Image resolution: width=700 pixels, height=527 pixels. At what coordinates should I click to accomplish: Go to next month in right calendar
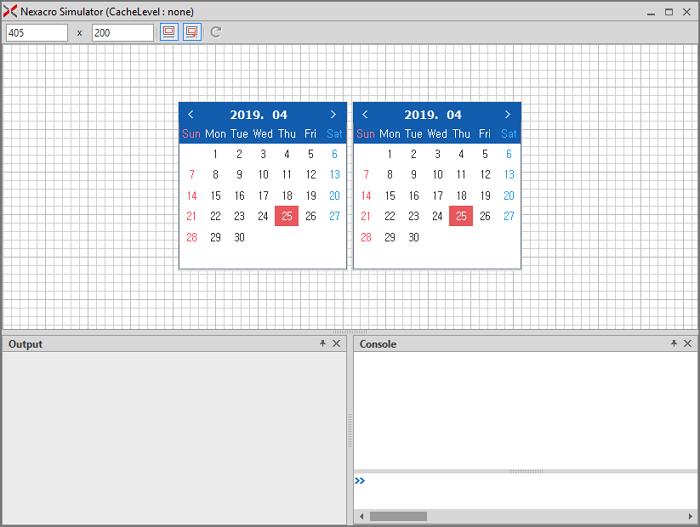point(507,115)
